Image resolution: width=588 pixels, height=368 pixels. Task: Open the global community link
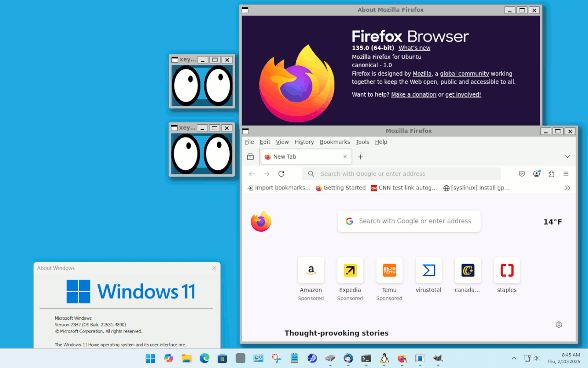point(464,74)
